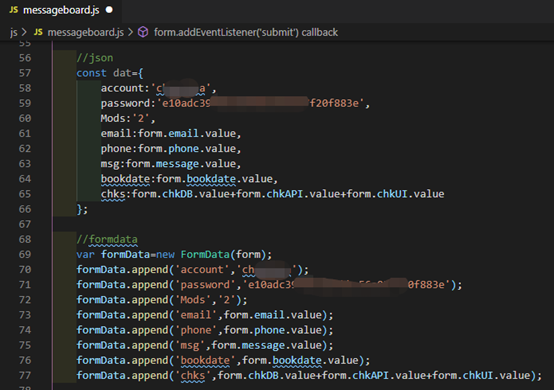Viewport: 554px width, 390px height.
Task: Click the cube symbol icon in breadcrumb
Action: [143, 32]
